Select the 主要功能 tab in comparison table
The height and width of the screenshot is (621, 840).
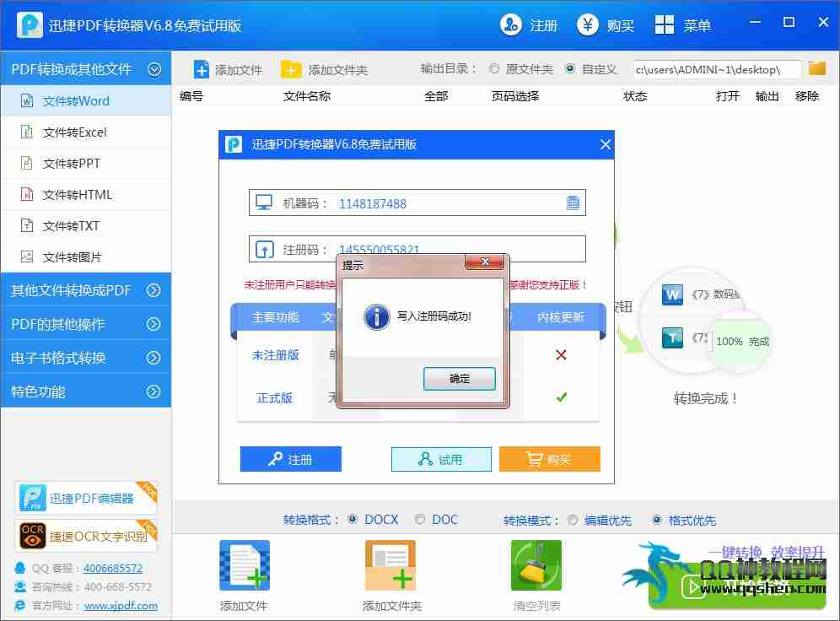275,317
